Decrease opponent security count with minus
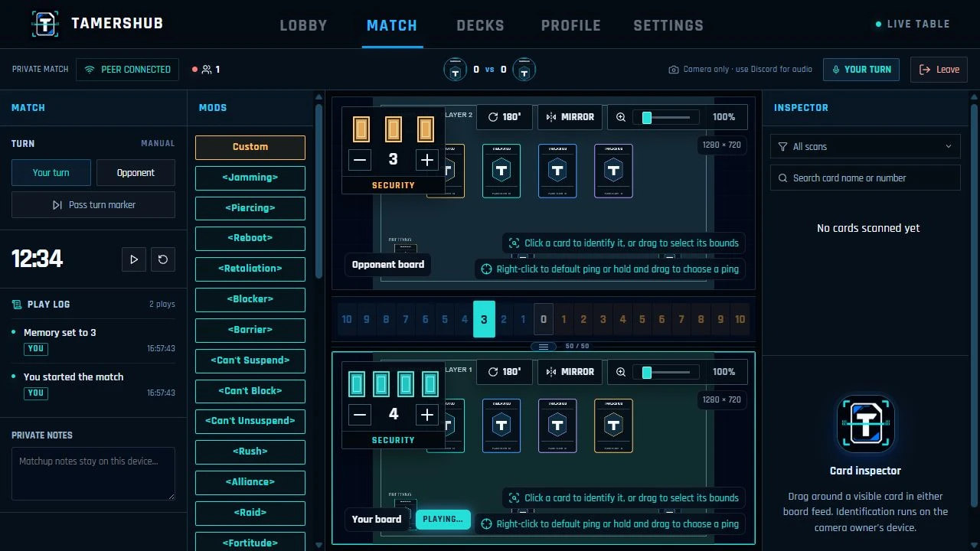The height and width of the screenshot is (551, 980). tap(360, 159)
